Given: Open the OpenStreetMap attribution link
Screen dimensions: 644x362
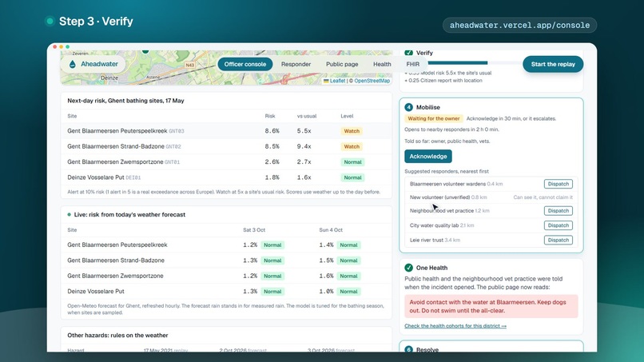Looking at the screenshot, I should [372, 81].
